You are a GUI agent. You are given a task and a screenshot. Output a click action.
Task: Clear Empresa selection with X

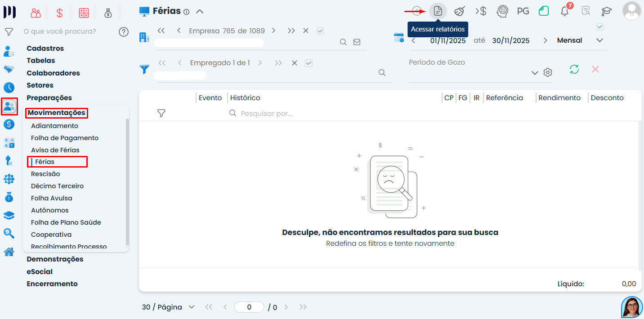coord(306,31)
